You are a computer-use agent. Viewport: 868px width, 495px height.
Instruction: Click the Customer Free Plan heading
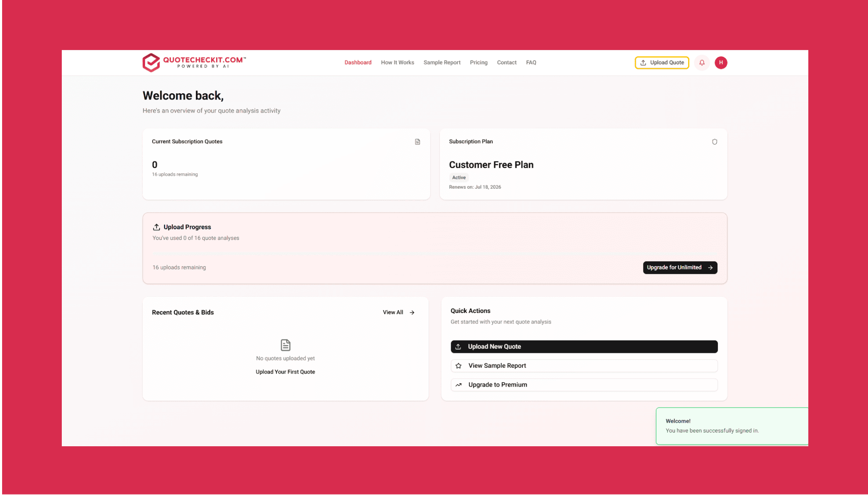[x=491, y=165]
